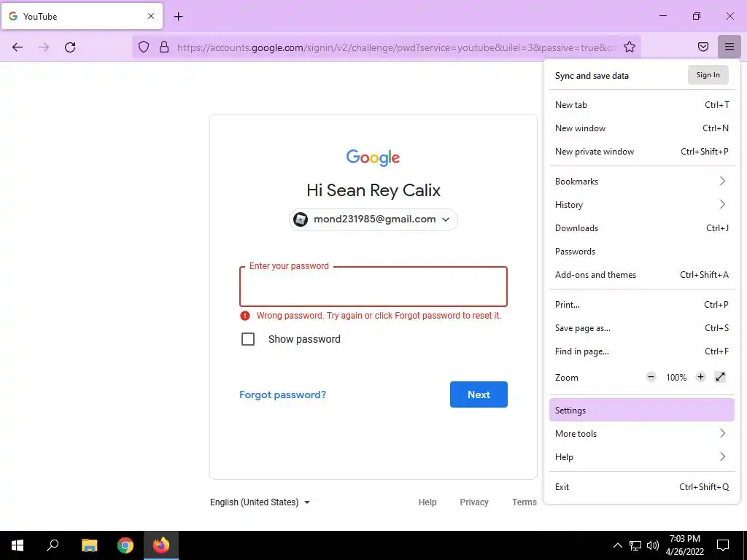Screen dimensions: 747x560
Task: Go back with the browser back arrow
Action: click(18, 47)
